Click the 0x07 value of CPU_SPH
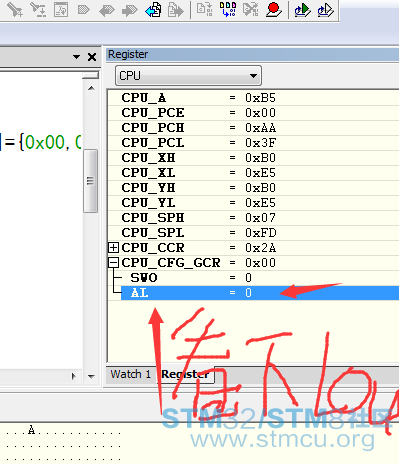 [260, 218]
